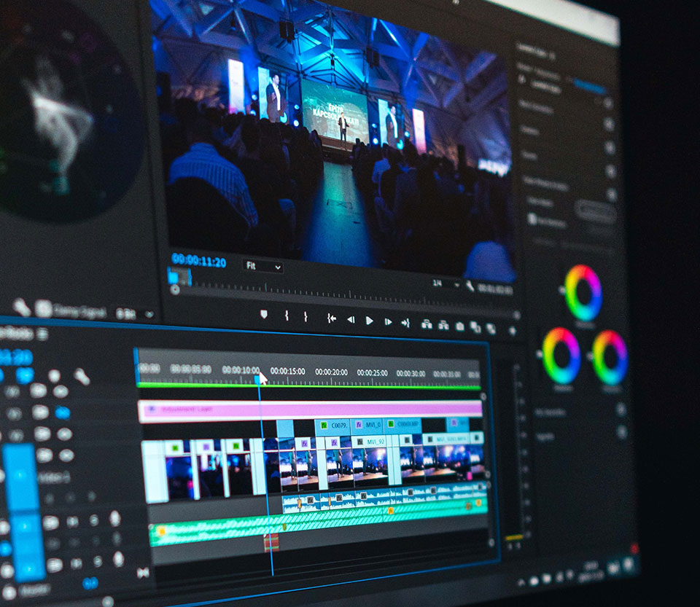This screenshot has width=700, height=607.
Task: Click the top midtones color wheel
Action: click(x=583, y=293)
